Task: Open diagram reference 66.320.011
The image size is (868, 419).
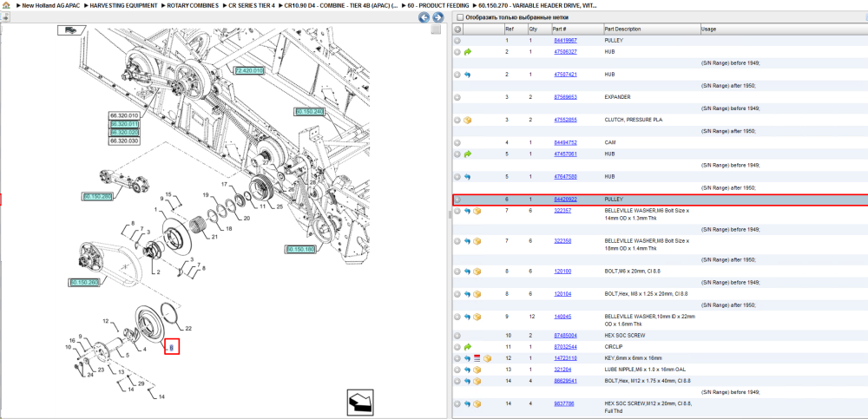Action: (x=124, y=124)
